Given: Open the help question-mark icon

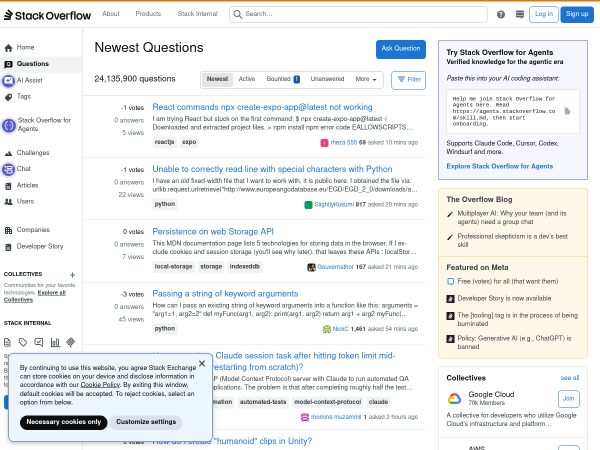Looking at the screenshot, I should pos(501,15).
